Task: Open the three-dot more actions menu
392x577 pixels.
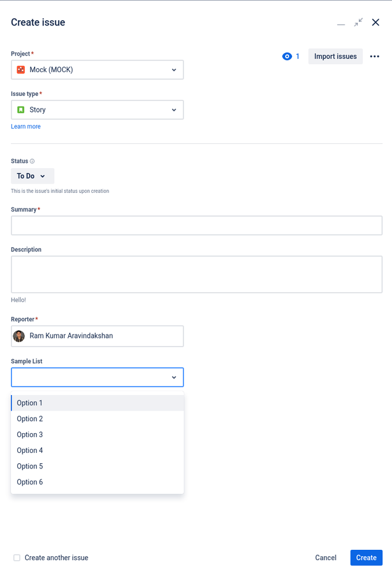Action: point(374,56)
